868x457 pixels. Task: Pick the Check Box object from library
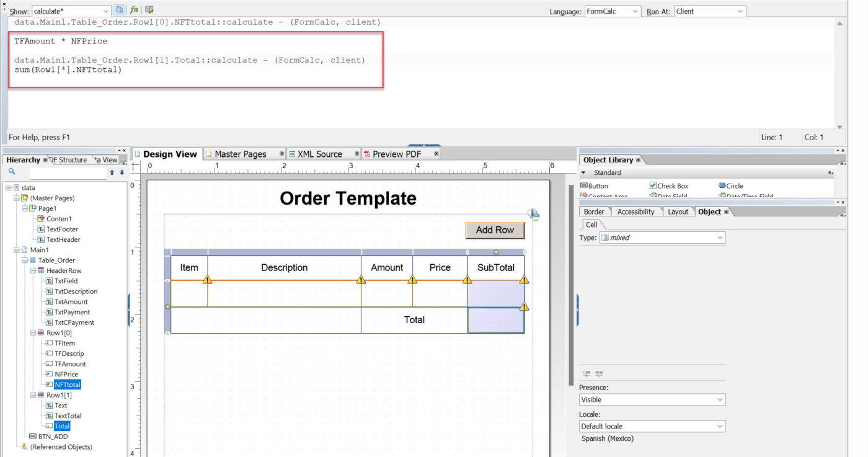coord(669,186)
